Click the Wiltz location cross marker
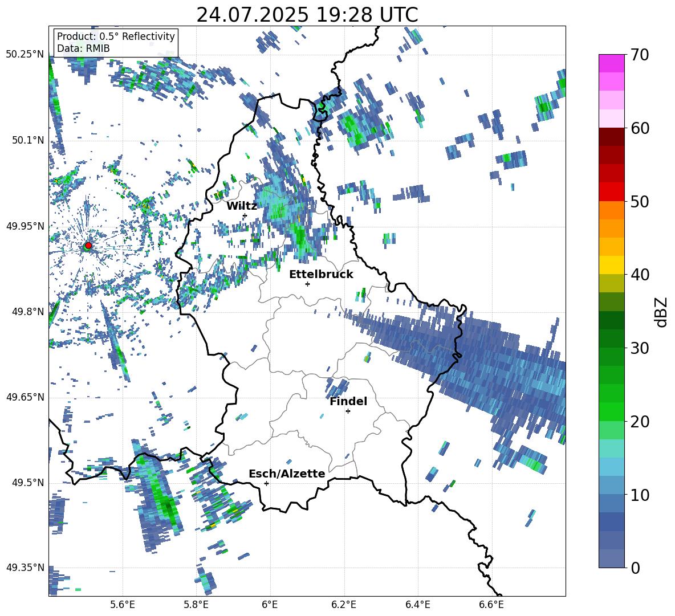Viewport: 675px width, 616px height. (x=245, y=215)
